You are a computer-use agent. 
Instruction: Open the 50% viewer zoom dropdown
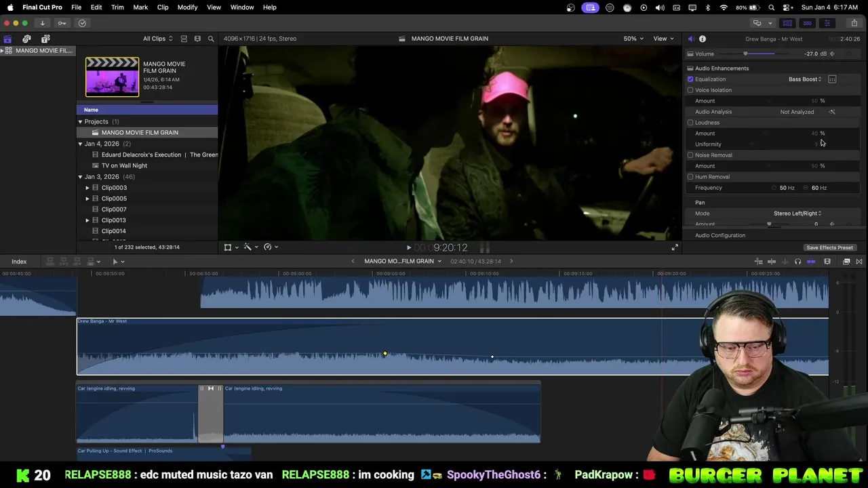click(x=634, y=39)
